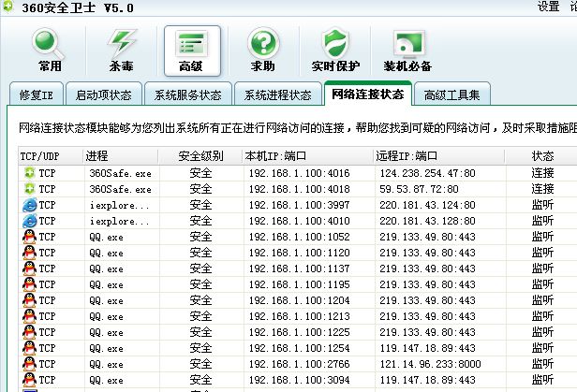Click QQ penguin icon for port 1120

click(x=29, y=253)
